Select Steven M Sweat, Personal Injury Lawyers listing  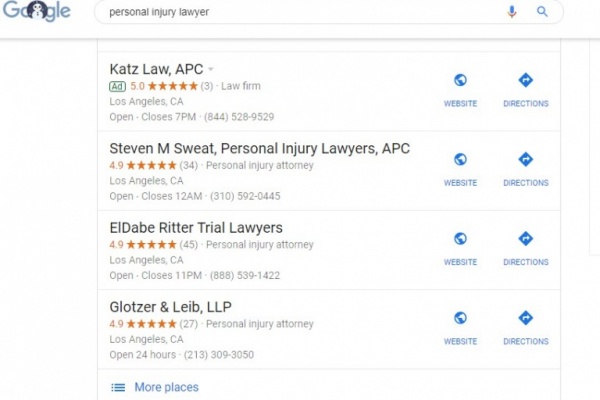[259, 148]
